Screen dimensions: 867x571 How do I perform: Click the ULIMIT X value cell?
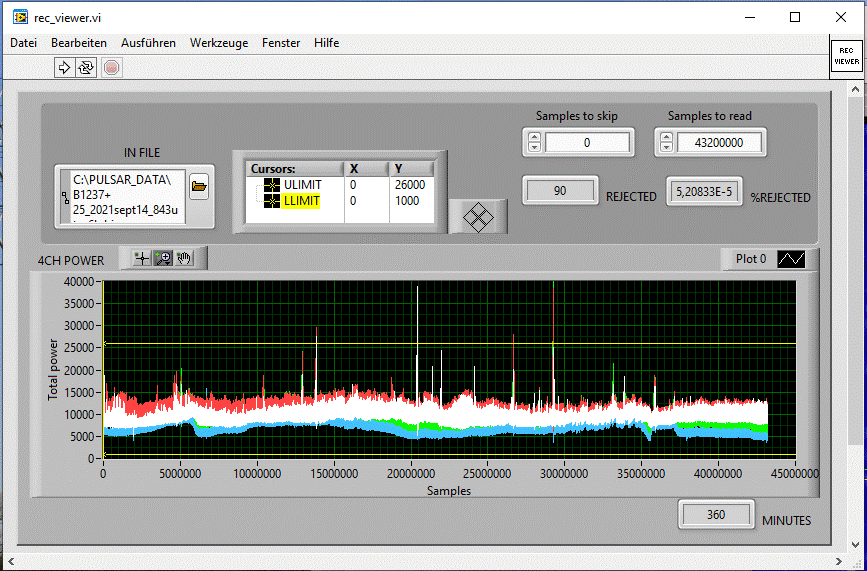pos(367,185)
